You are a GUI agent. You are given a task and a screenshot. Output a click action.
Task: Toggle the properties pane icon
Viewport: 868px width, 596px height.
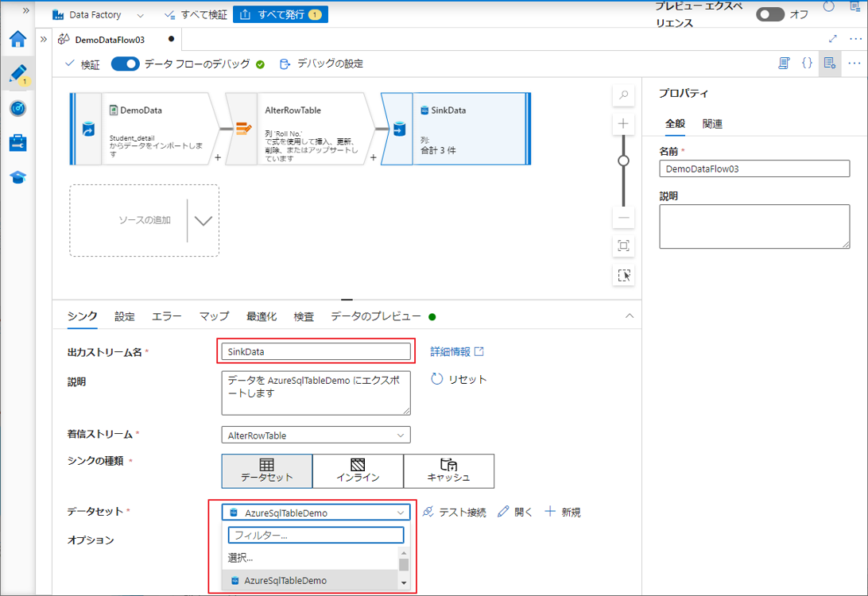point(830,63)
